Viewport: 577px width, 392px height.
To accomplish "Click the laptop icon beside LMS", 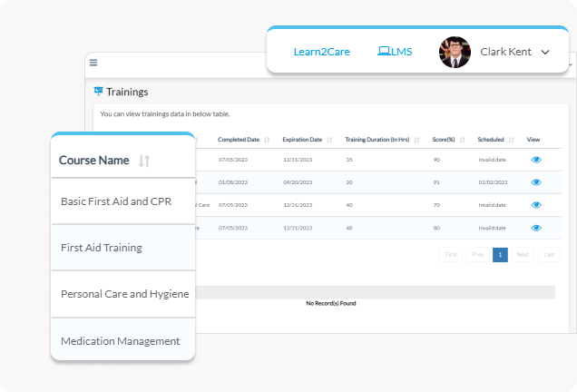I will click(x=384, y=51).
